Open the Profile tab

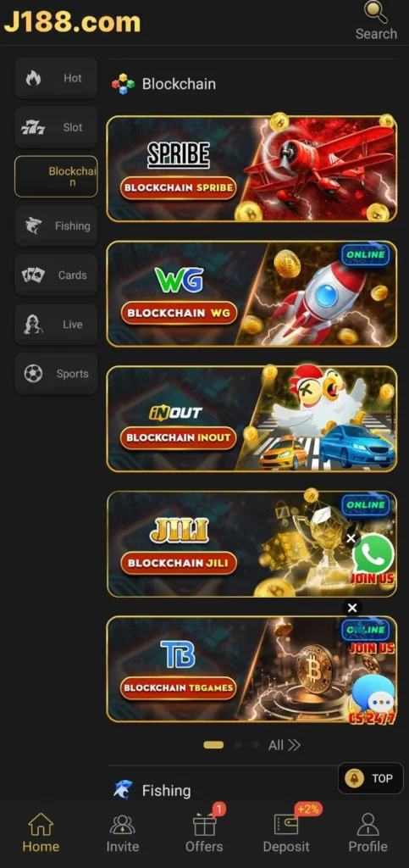368,832
